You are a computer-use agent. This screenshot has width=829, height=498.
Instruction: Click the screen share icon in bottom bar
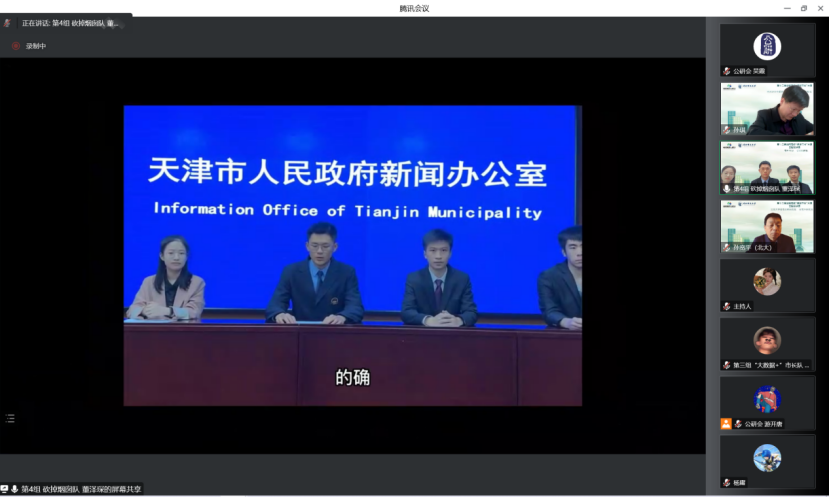click(5, 489)
